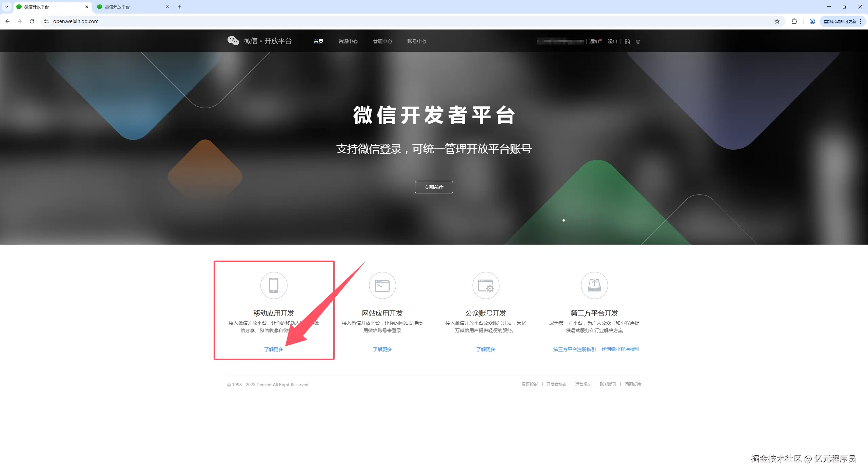
Task: Open the 资源中心 navigation menu
Action: pos(348,41)
